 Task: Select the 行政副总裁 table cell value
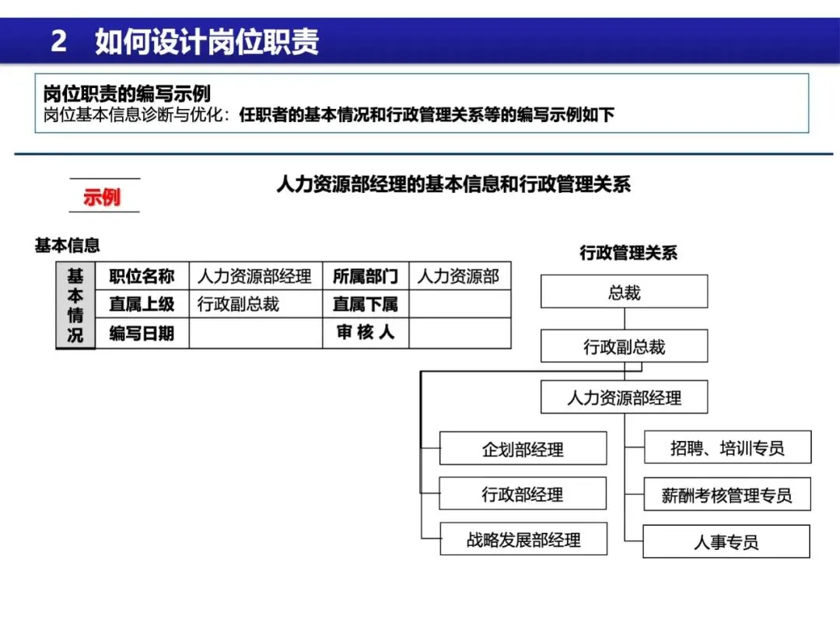(256, 304)
